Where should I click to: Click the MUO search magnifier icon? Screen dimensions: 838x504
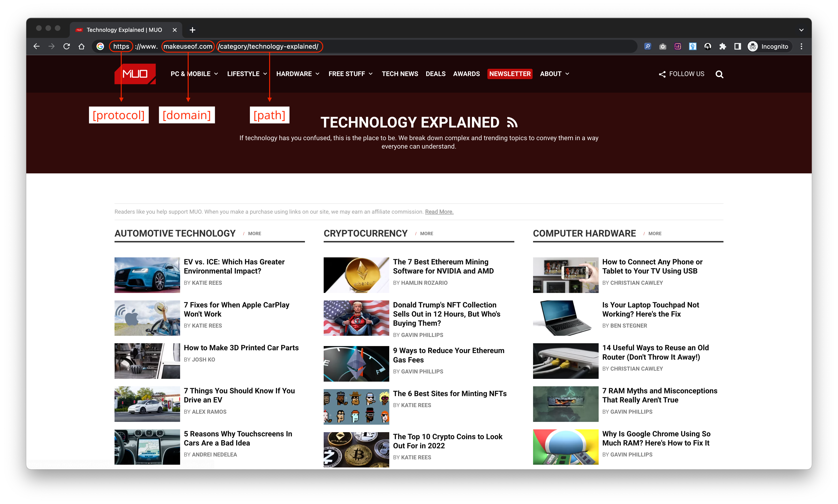coord(719,74)
